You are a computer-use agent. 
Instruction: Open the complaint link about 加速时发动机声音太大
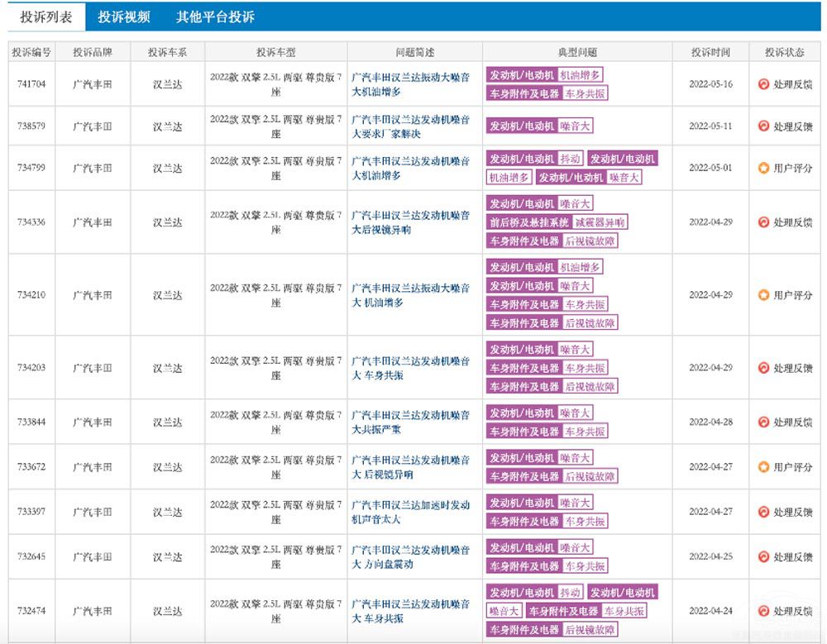(410, 512)
